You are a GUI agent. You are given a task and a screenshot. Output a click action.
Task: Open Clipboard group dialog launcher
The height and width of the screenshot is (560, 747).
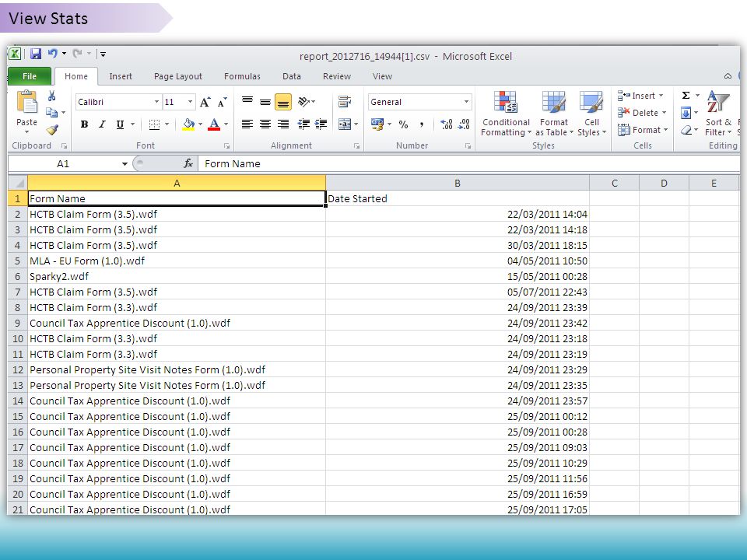[x=65, y=146]
